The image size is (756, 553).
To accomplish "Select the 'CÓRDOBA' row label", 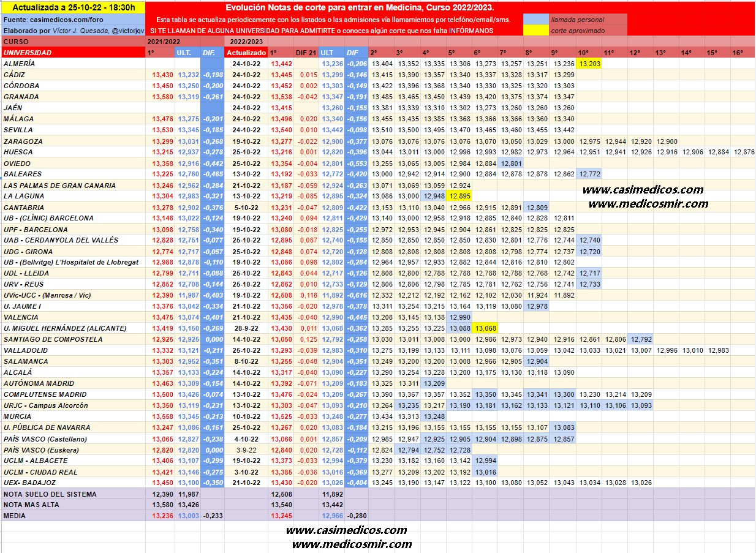I will [73, 86].
